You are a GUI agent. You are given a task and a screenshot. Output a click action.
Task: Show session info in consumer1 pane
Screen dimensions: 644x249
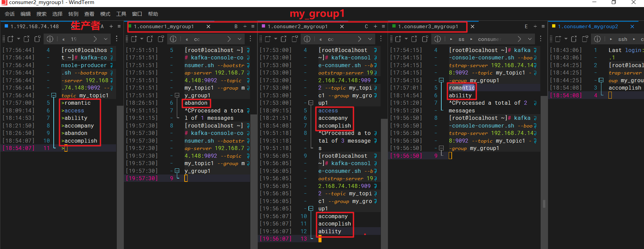pyautogui.click(x=174, y=39)
